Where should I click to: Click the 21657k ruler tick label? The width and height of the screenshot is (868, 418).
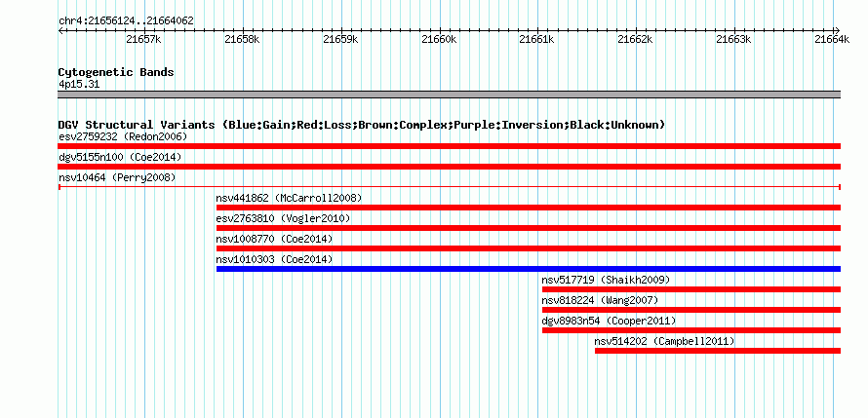point(144,39)
